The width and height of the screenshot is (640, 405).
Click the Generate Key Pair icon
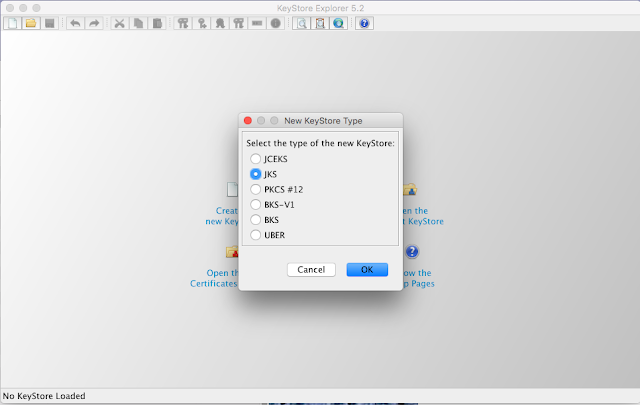click(x=183, y=23)
